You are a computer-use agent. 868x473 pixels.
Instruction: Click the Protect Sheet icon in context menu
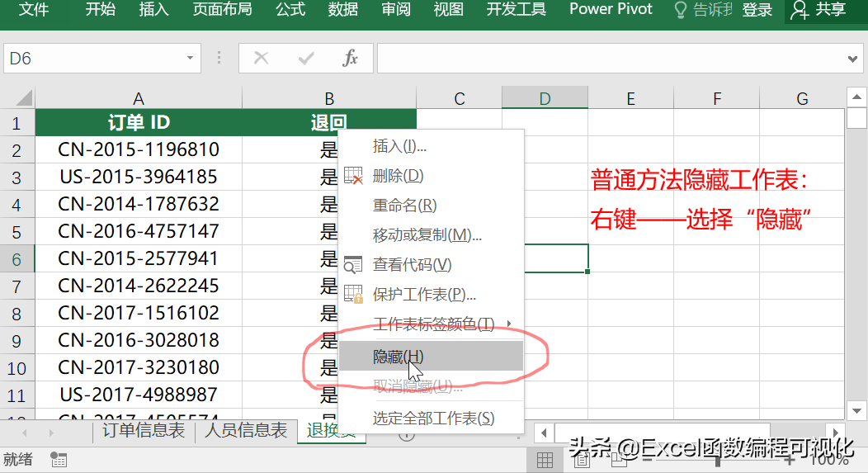(353, 294)
